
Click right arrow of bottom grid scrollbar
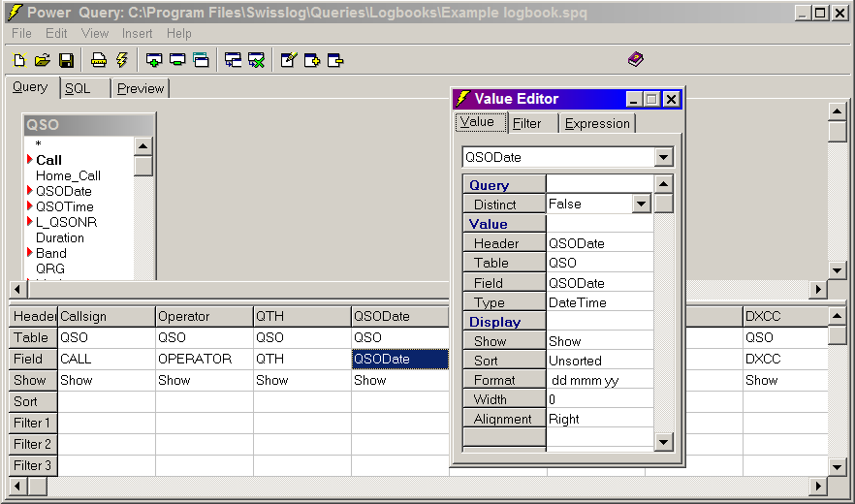pyautogui.click(x=818, y=486)
